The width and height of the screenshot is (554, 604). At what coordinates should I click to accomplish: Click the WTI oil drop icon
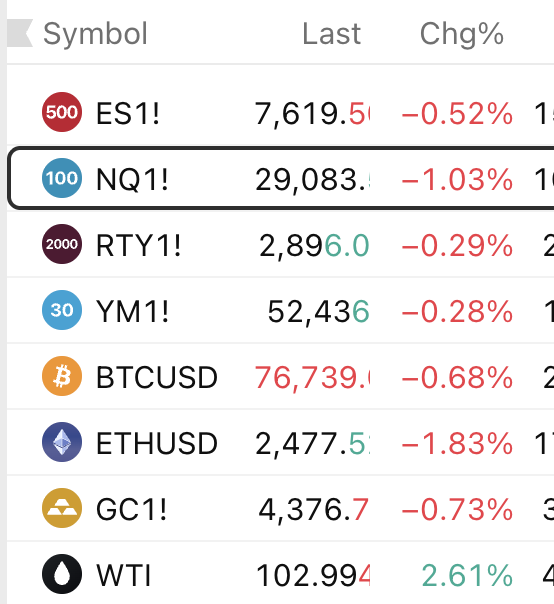pos(62,574)
